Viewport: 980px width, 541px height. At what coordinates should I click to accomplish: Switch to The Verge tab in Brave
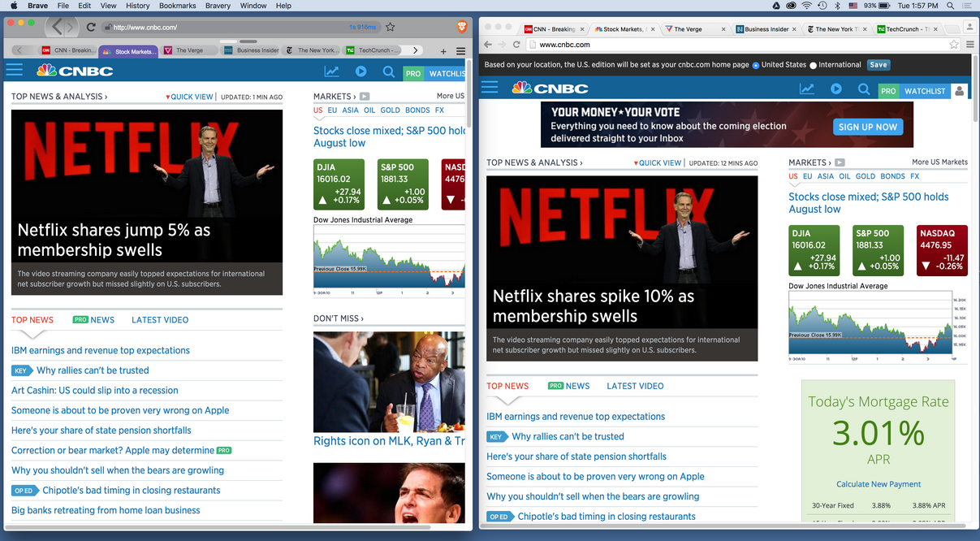(189, 50)
